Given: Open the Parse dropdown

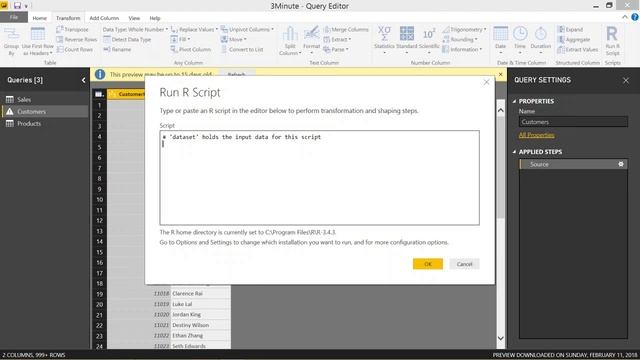Looking at the screenshot, I should [x=336, y=49].
